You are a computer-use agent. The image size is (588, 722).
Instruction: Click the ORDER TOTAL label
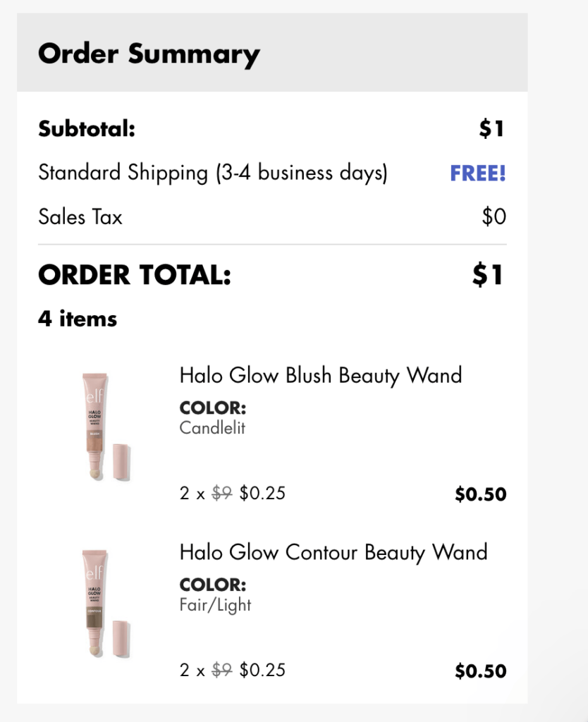135,276
